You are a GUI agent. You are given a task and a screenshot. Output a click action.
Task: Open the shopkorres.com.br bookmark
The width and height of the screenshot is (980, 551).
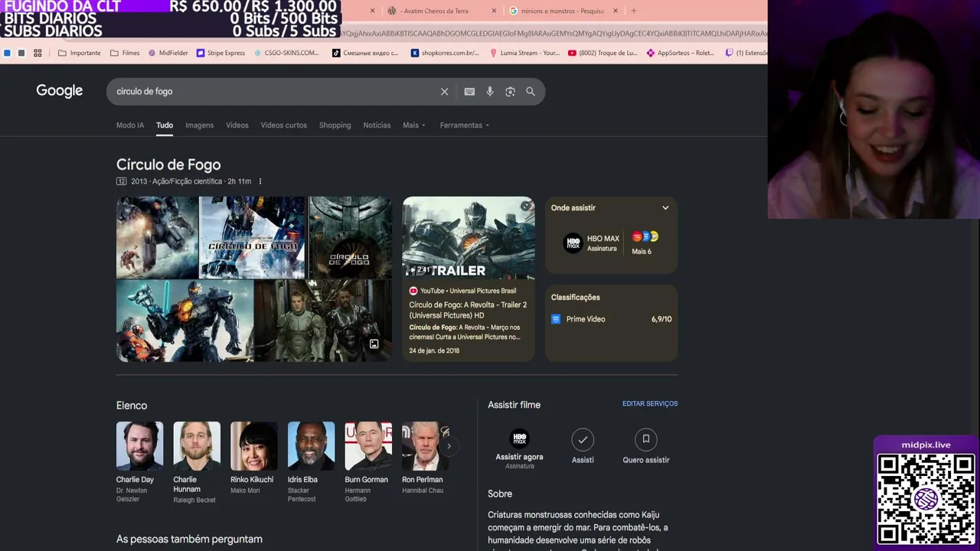(445, 53)
